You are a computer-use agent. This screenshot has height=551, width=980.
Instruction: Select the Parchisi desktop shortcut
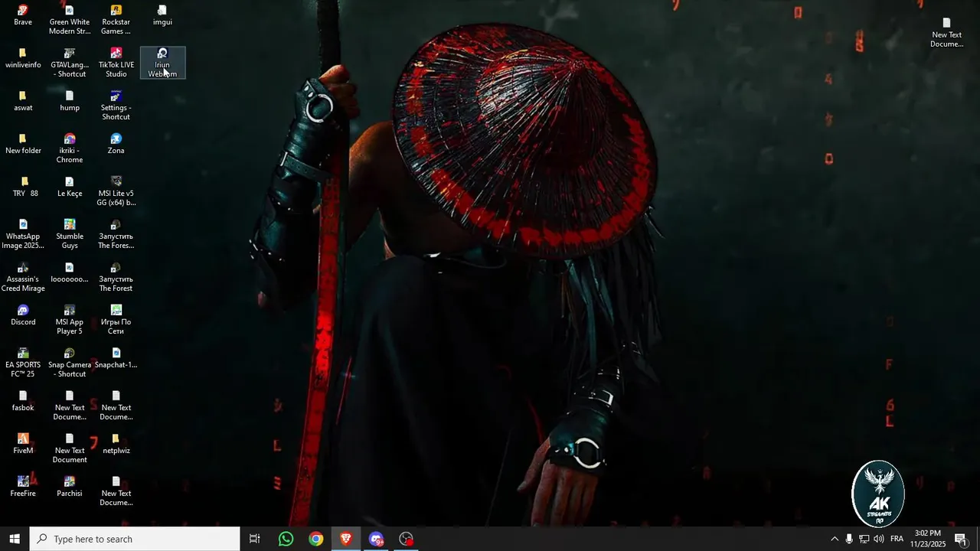point(70,487)
